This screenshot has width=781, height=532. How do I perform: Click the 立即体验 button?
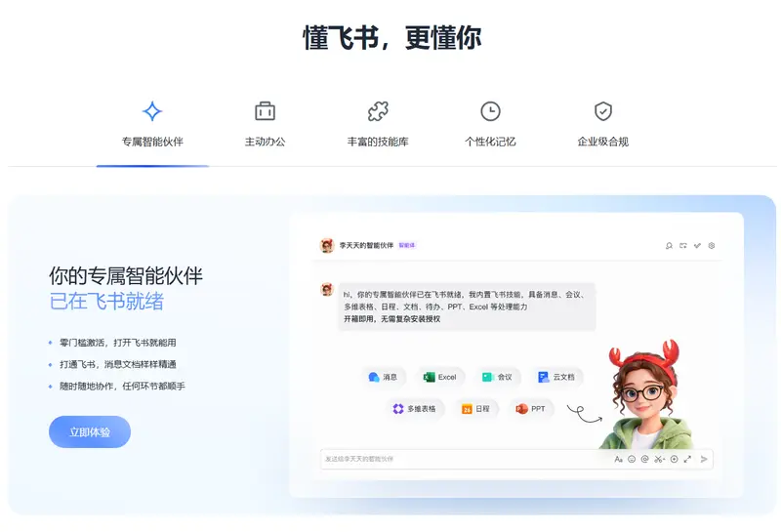click(x=90, y=431)
